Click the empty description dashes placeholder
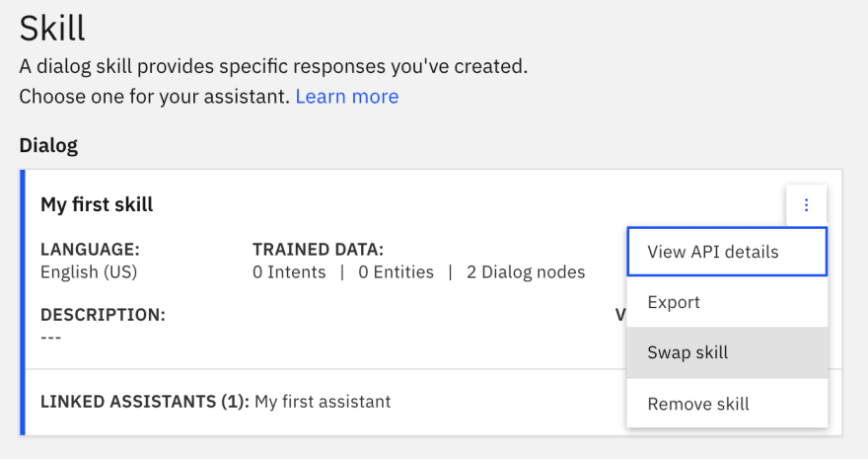The height and width of the screenshot is (459, 868). tap(51, 338)
